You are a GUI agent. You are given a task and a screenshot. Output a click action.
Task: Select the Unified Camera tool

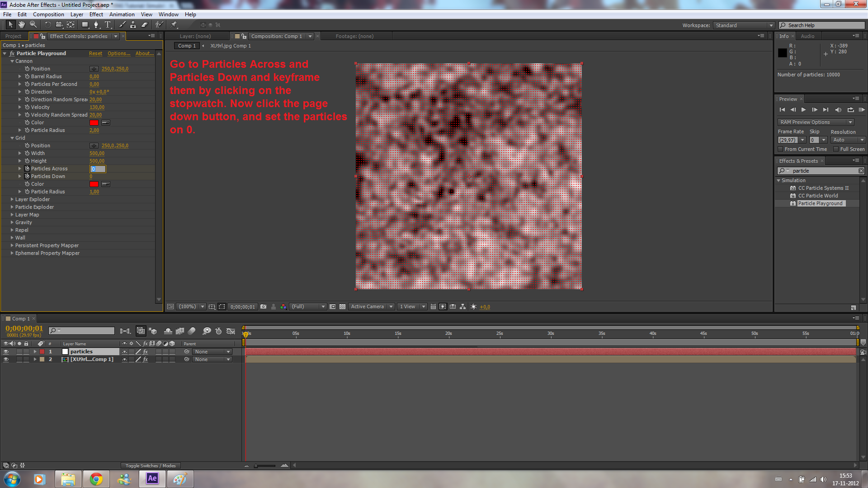[x=59, y=24]
